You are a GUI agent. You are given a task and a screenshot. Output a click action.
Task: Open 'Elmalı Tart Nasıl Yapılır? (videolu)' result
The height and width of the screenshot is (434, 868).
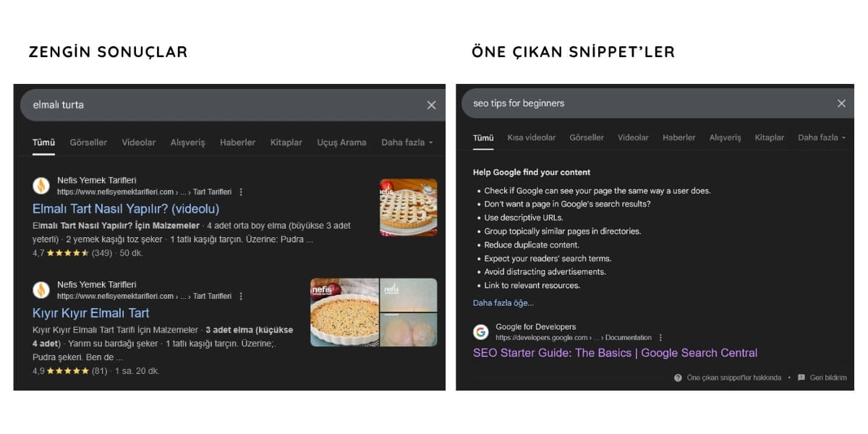125,209
